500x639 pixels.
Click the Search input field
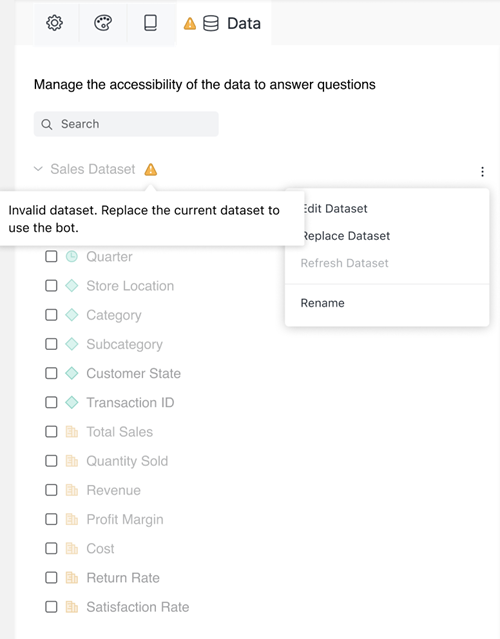point(126,124)
